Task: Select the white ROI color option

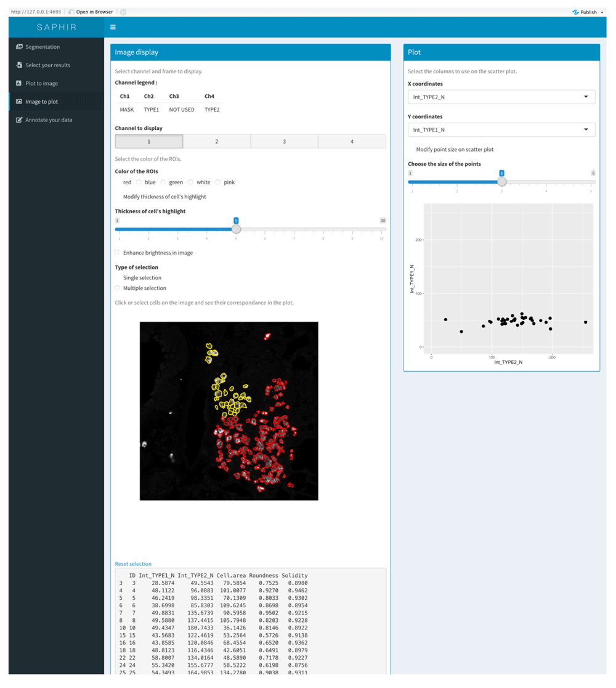Action: point(190,182)
